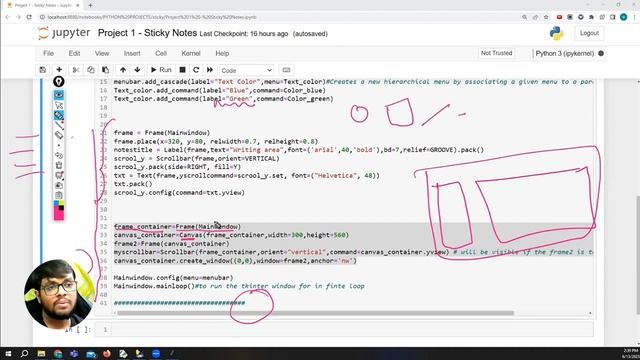
Task: Click the annotation tool black circle pin icon
Action: (x=59, y=82)
